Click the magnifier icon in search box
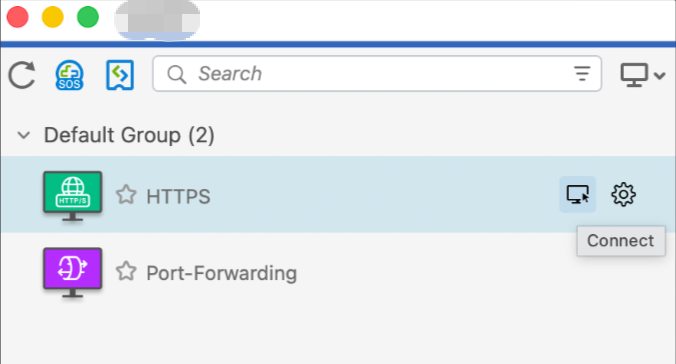The image size is (676, 364). coord(177,74)
